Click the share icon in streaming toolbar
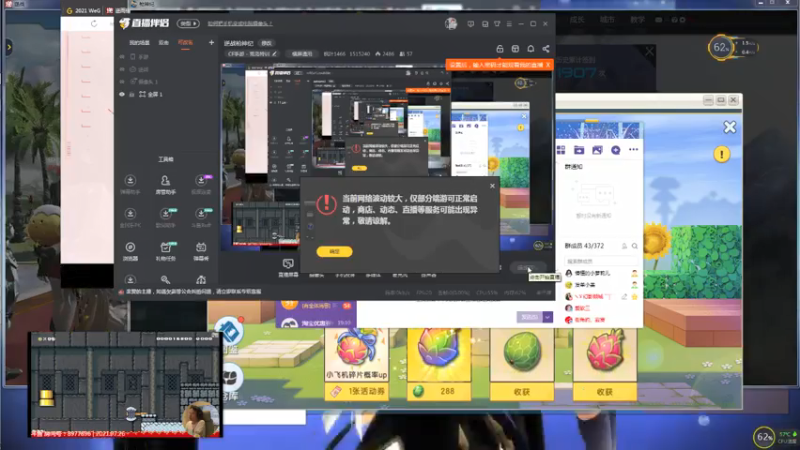Viewport: 800px width, 450px height. pos(546,48)
